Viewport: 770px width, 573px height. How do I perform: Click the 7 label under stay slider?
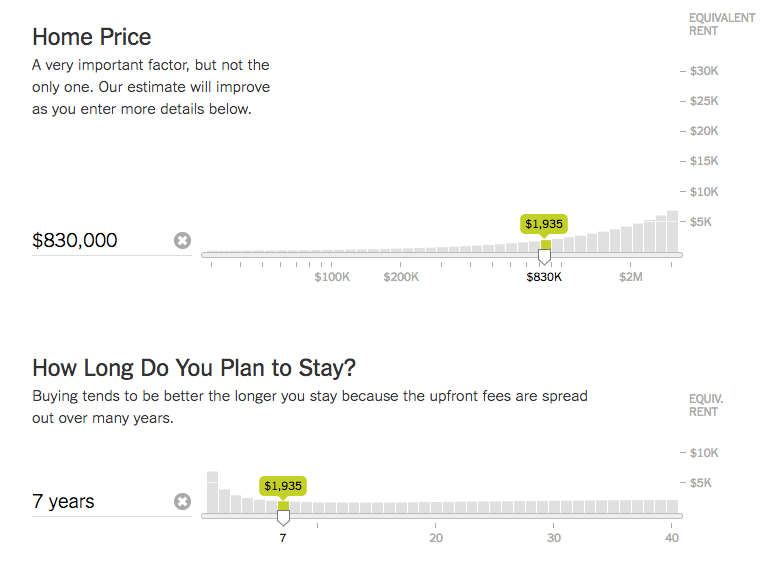[283, 538]
